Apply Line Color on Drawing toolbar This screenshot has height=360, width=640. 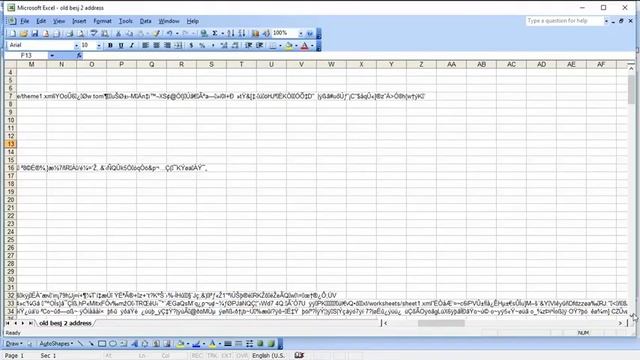pos(196,344)
